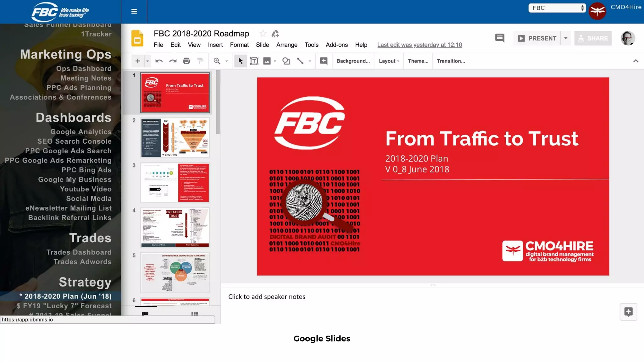Open the Add-ons menu
Screen dimensions: 644x362
coord(337,45)
